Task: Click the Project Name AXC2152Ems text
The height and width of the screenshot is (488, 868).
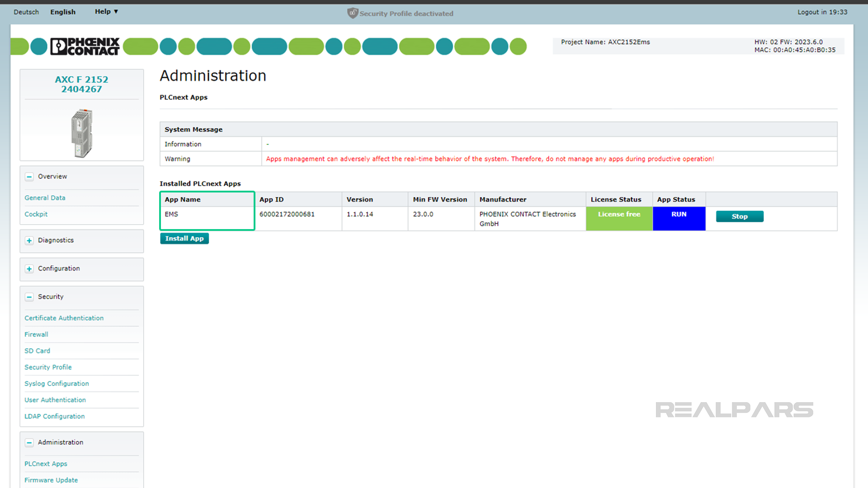Action: (x=605, y=42)
